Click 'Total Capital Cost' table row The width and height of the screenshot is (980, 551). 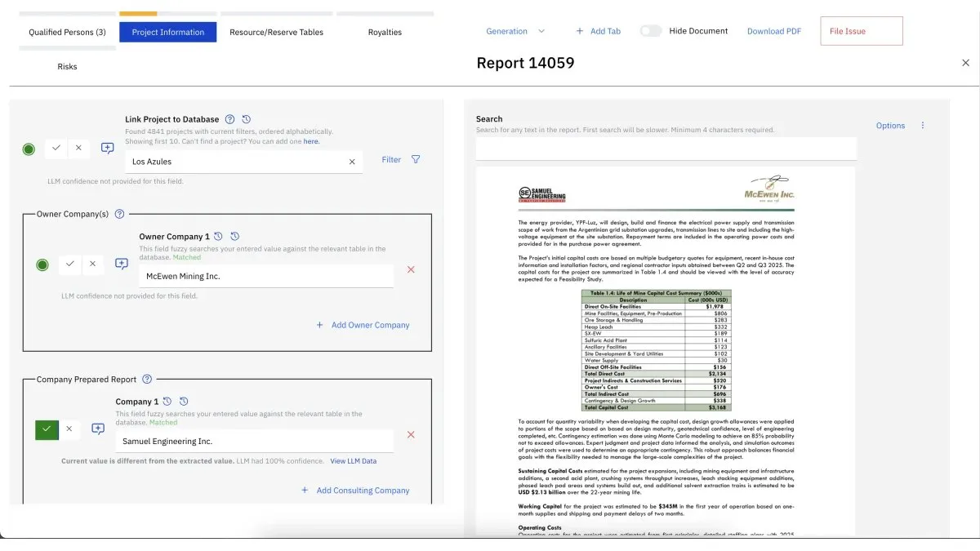tap(656, 407)
